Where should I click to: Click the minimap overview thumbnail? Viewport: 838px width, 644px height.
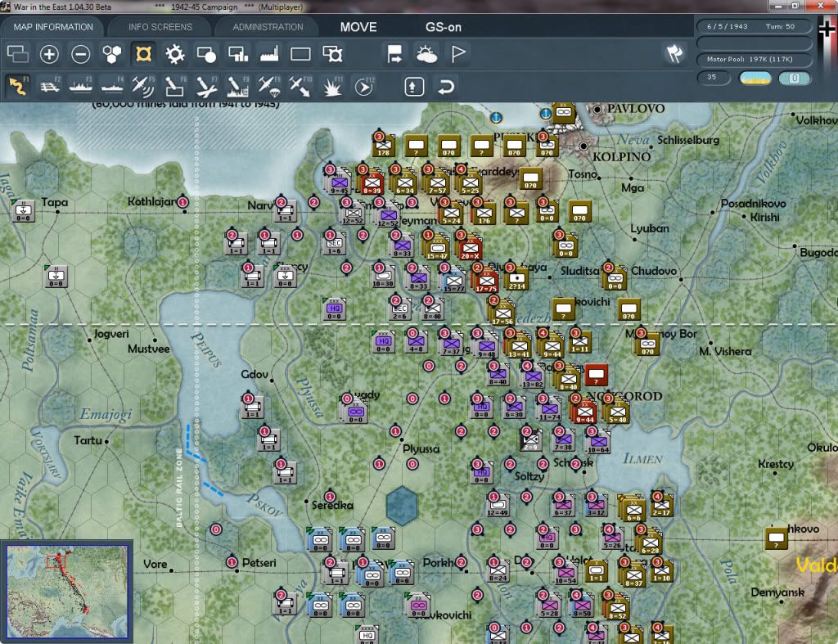(x=67, y=591)
